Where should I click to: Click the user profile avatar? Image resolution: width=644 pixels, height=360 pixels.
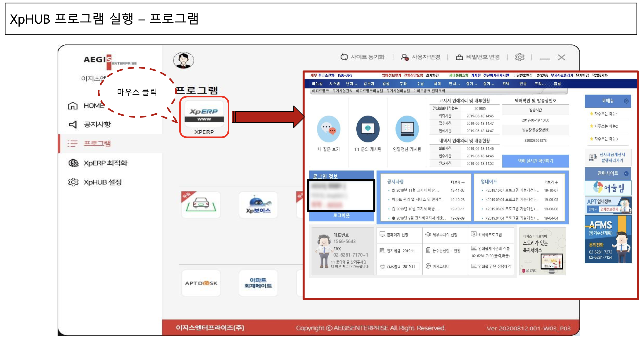pos(183,60)
